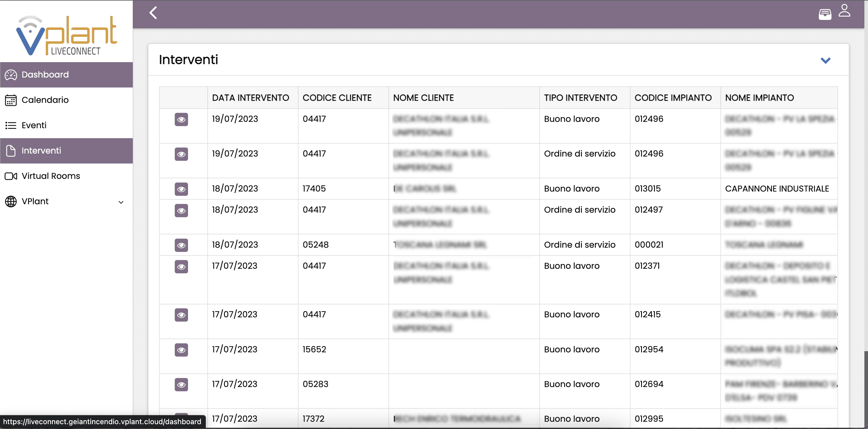Screen dimensions: 868x429
Task: View intervention for impianto 012954
Action: pos(181,350)
